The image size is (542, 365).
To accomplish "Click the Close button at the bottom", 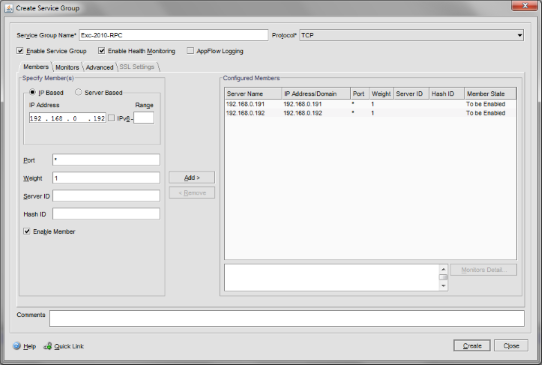I will (x=511, y=346).
